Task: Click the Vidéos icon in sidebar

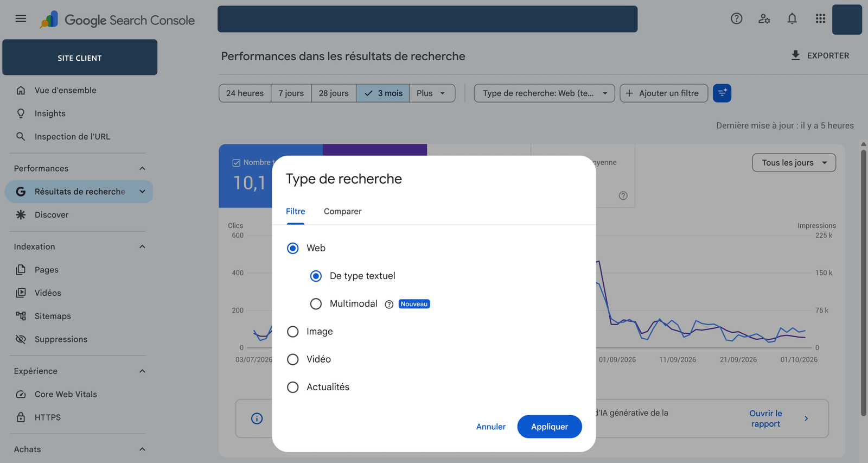Action: 21,293
